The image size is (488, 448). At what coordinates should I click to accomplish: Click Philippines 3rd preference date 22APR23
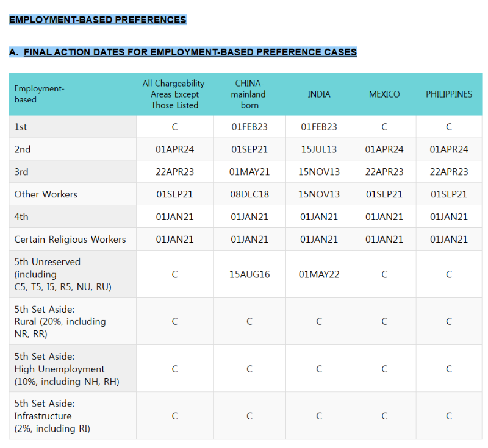pyautogui.click(x=449, y=172)
